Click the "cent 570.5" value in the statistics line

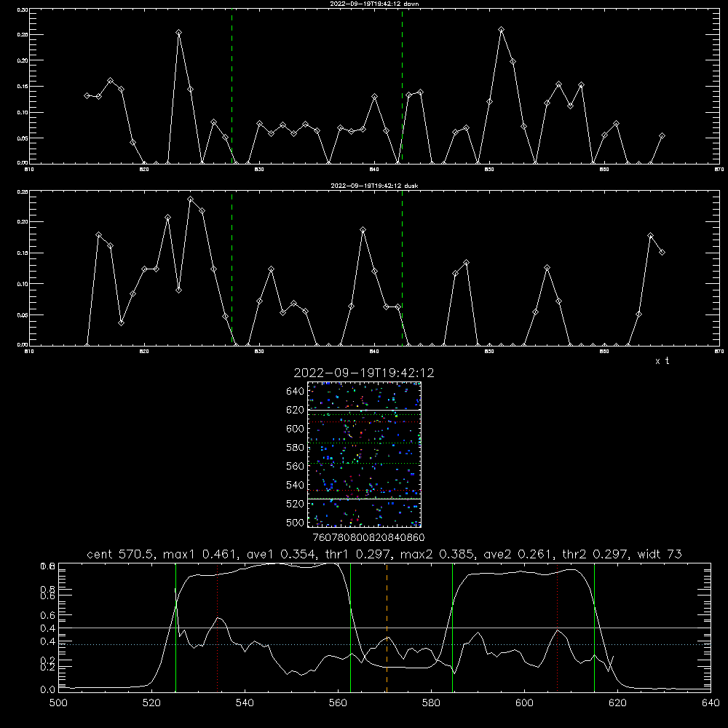pyautogui.click(x=120, y=554)
